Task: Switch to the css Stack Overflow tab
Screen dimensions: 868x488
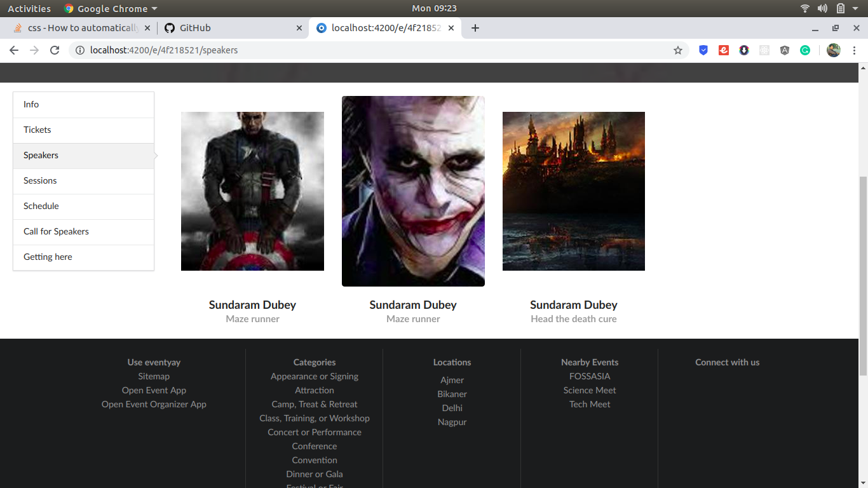Action: pyautogui.click(x=81, y=28)
